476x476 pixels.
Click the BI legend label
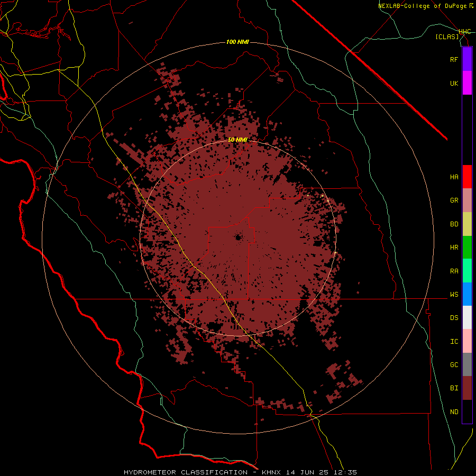pos(454,388)
